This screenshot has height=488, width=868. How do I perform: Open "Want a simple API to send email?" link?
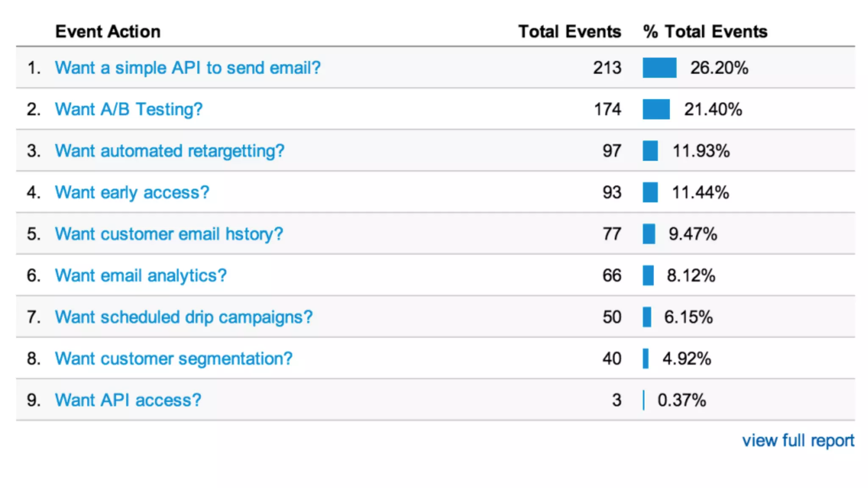click(x=188, y=68)
